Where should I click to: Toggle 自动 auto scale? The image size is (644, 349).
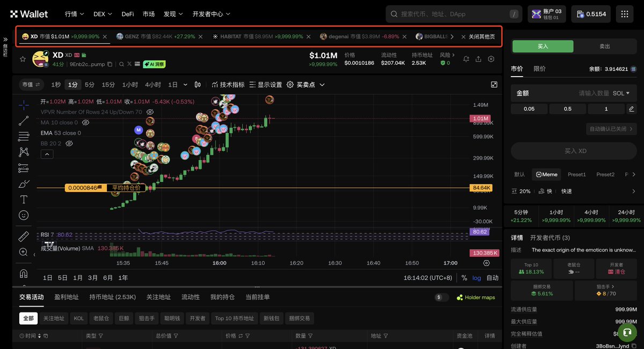[493, 278]
